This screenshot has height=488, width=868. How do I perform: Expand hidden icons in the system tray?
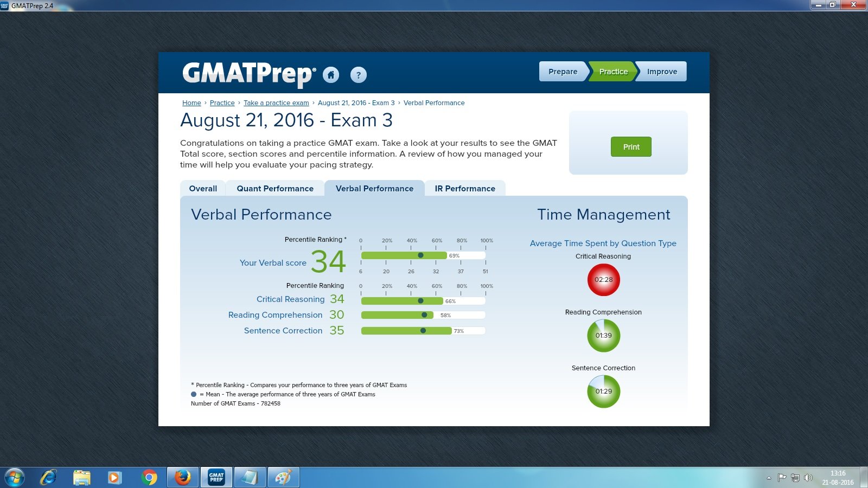(769, 478)
